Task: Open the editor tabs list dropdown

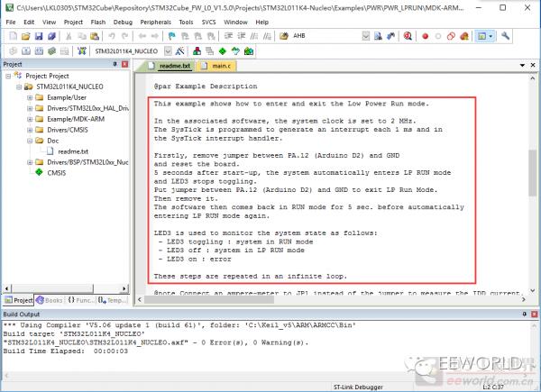Action: [x=522, y=65]
